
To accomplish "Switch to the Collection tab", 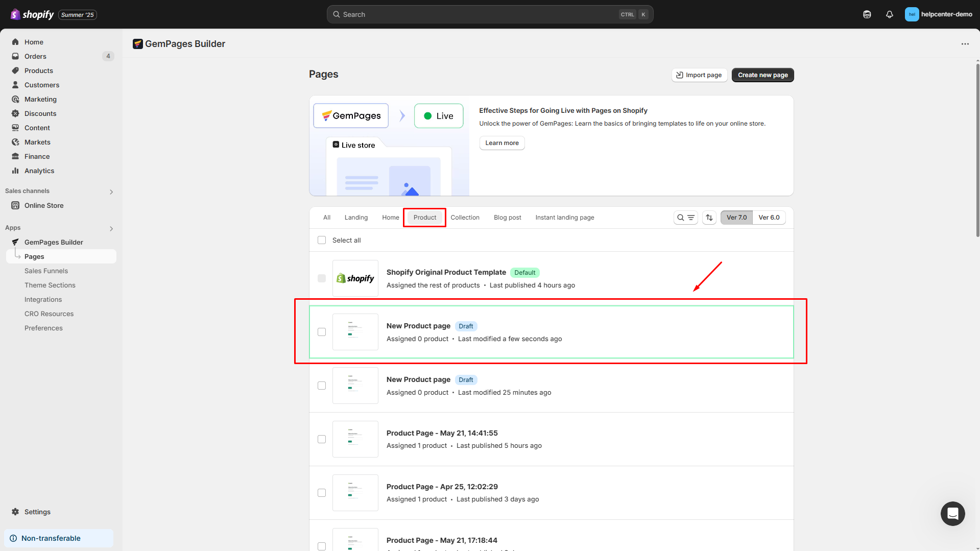I will tap(465, 218).
